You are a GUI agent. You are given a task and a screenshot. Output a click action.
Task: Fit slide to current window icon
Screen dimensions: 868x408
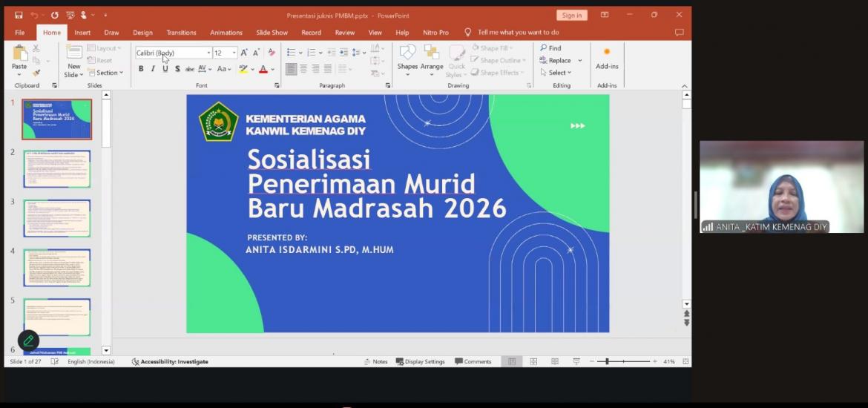[x=686, y=361]
